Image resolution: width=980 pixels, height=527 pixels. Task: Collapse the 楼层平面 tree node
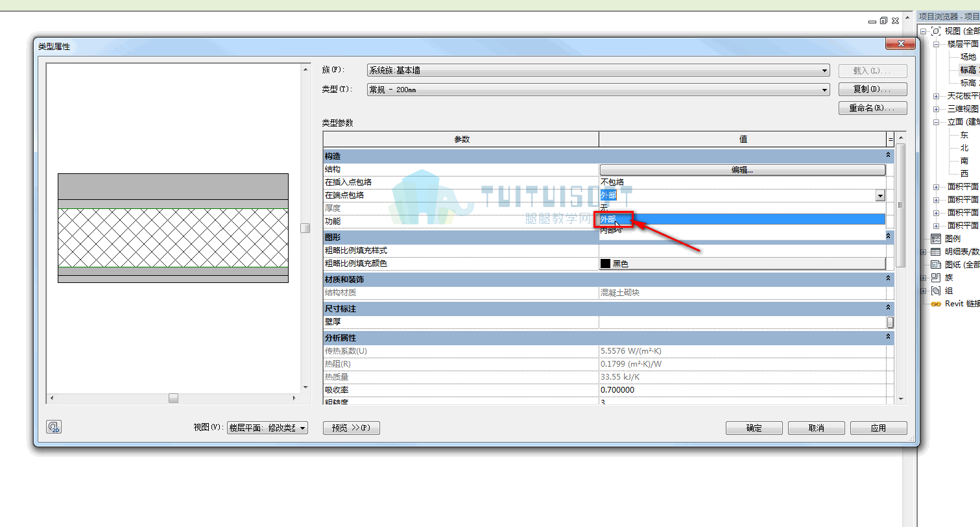pyautogui.click(x=936, y=44)
